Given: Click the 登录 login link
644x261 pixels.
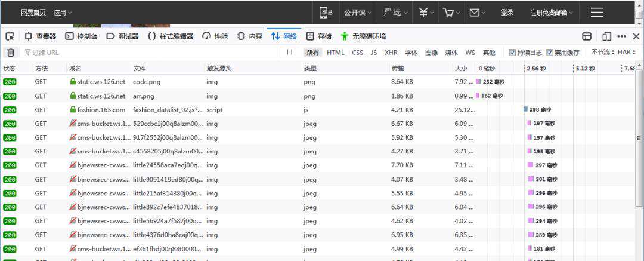Looking at the screenshot, I should click(x=507, y=13).
